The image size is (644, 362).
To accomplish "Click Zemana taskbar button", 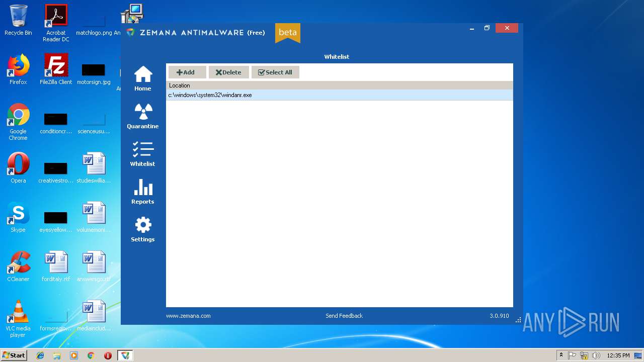I will [125, 355].
